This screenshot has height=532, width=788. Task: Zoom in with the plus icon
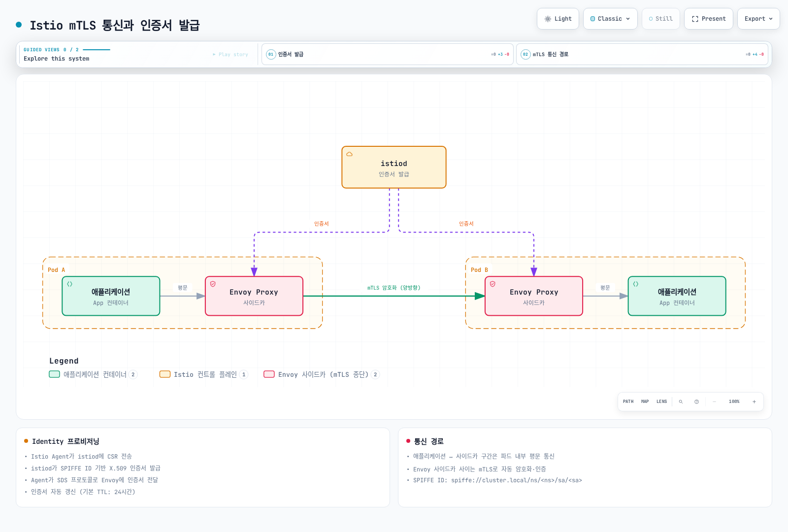tap(754, 401)
